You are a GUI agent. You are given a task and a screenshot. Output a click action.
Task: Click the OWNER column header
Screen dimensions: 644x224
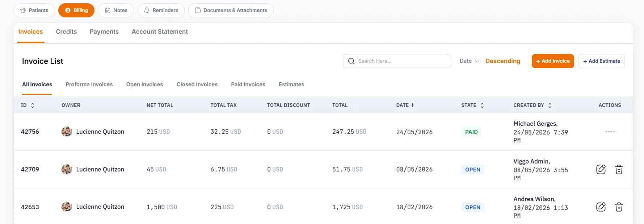(x=71, y=105)
